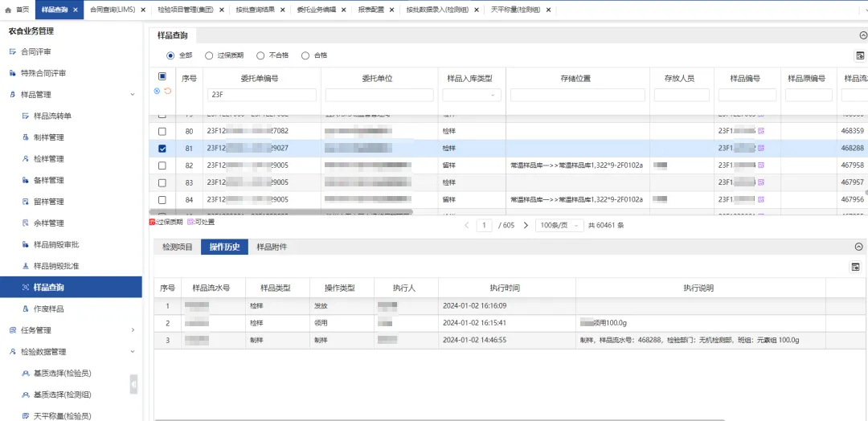This screenshot has height=421, width=868.
Task: Go to next page with the right arrow
Action: [x=526, y=226]
